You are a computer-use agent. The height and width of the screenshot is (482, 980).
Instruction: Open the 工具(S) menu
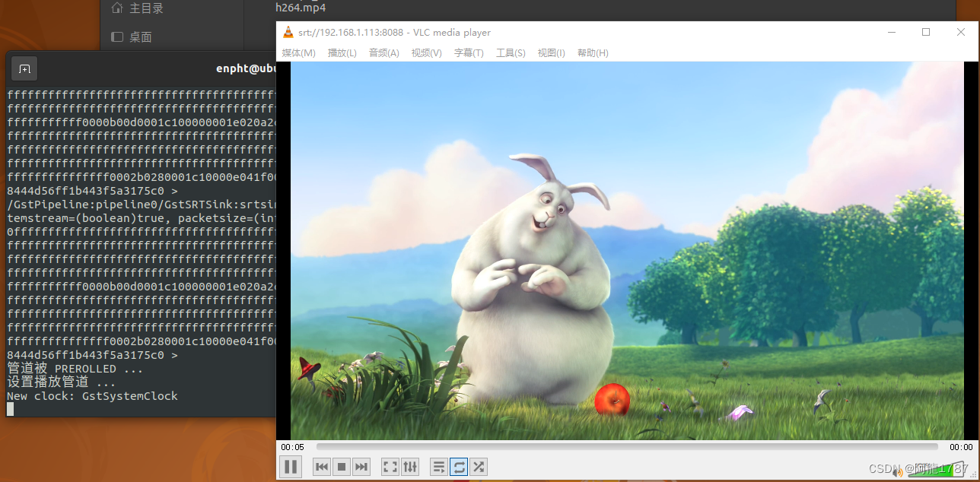pyautogui.click(x=511, y=53)
